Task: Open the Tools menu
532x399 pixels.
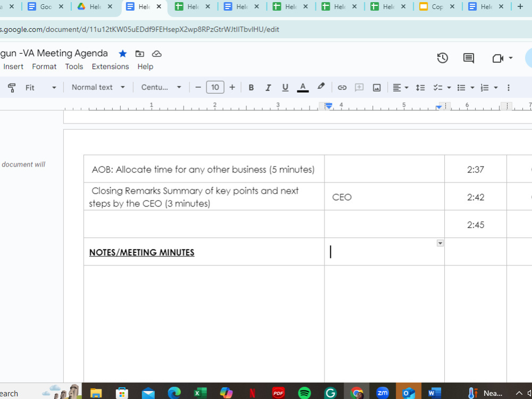Action: 74,66
